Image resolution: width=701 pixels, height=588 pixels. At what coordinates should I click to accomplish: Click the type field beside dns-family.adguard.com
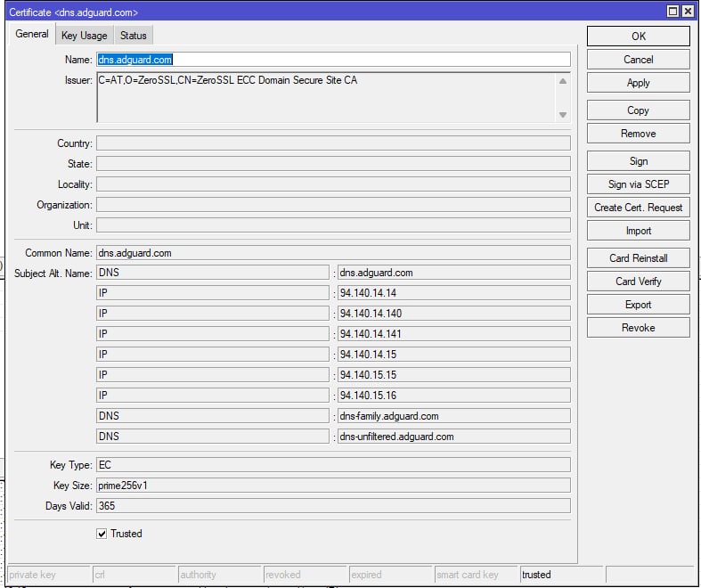[x=213, y=416]
